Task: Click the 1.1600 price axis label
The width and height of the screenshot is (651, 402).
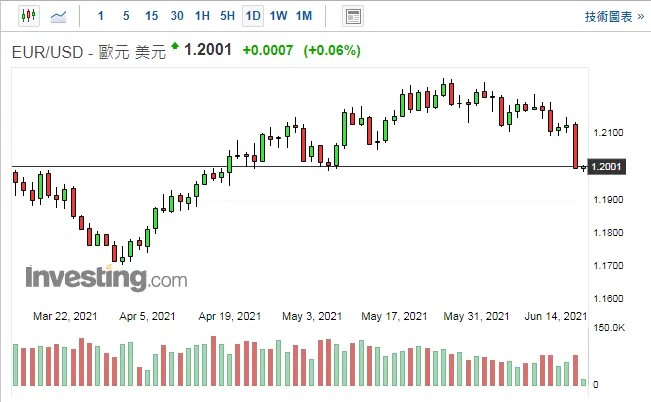Action: 608,299
